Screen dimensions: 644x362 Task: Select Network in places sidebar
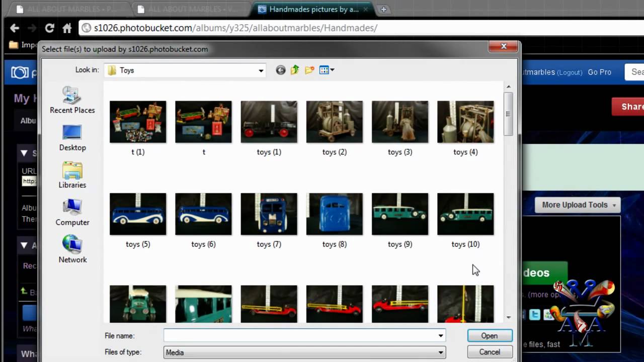pyautogui.click(x=72, y=249)
